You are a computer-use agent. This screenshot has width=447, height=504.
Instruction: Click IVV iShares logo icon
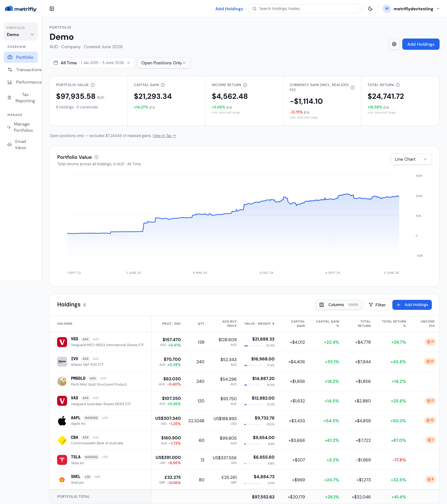62,362
